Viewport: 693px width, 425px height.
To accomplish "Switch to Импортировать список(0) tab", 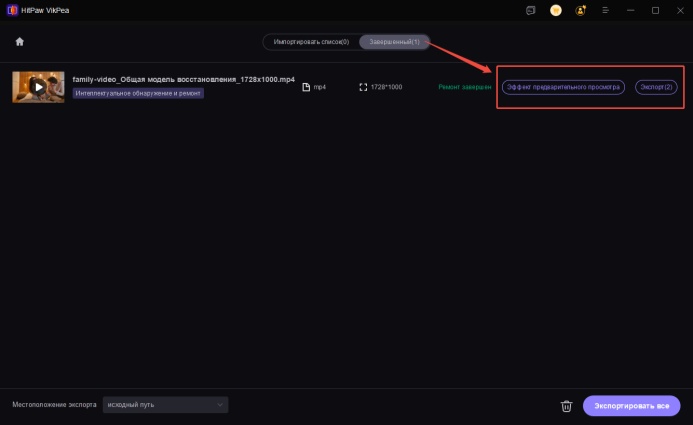I will point(311,42).
